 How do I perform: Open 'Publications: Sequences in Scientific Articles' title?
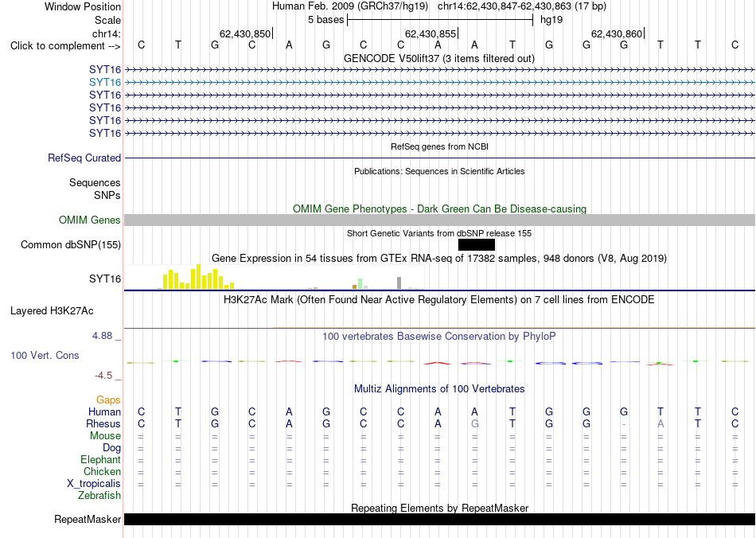(439, 171)
